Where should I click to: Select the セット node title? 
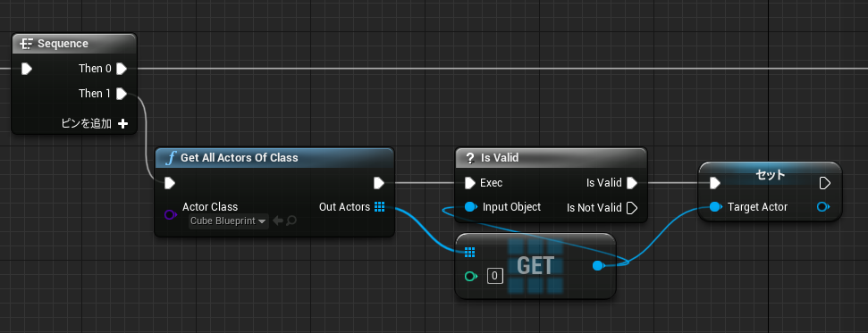[770, 175]
